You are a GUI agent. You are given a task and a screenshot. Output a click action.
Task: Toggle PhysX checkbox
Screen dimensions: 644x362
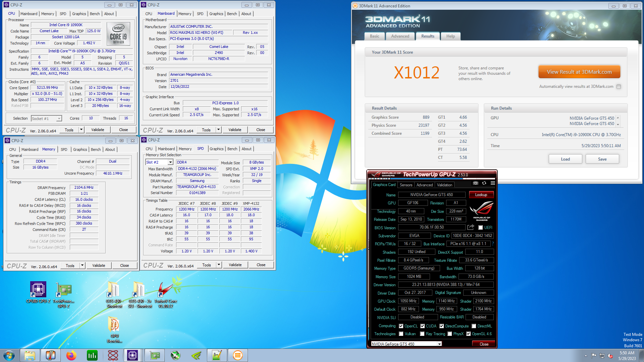(450, 334)
